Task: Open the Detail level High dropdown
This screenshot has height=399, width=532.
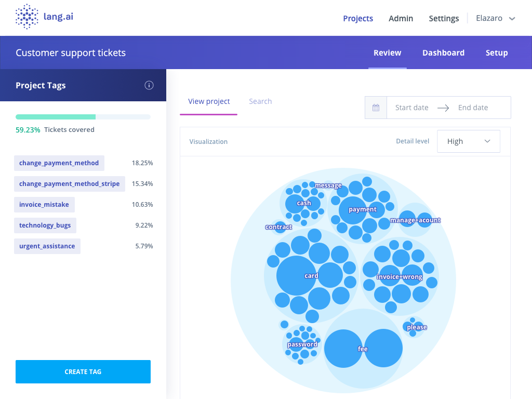Action: (469, 141)
